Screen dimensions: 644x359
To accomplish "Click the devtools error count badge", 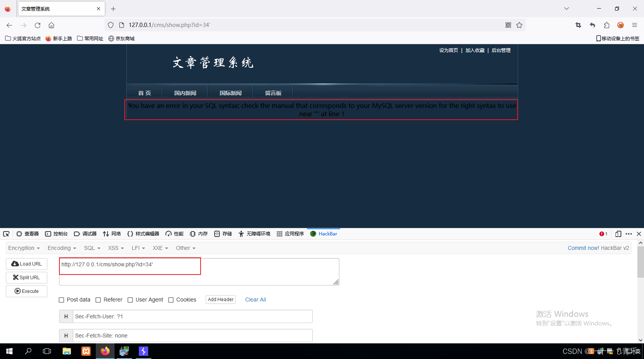I will [x=603, y=234].
